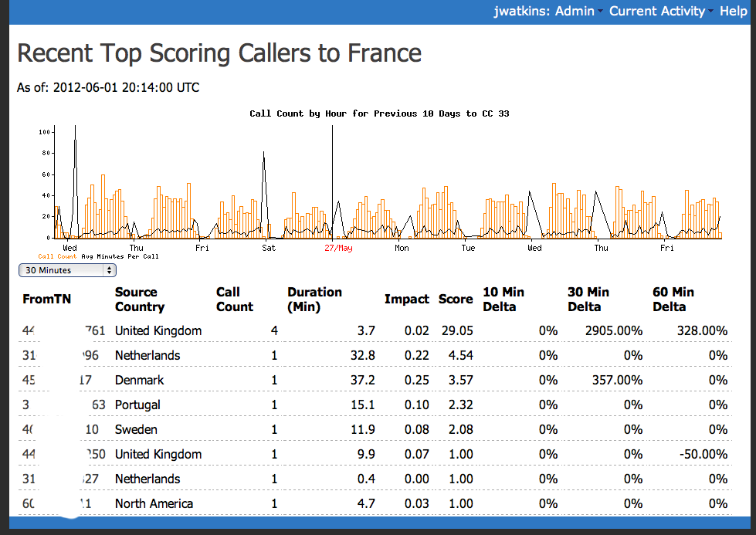Sort by the FromTN column header

pyautogui.click(x=47, y=299)
